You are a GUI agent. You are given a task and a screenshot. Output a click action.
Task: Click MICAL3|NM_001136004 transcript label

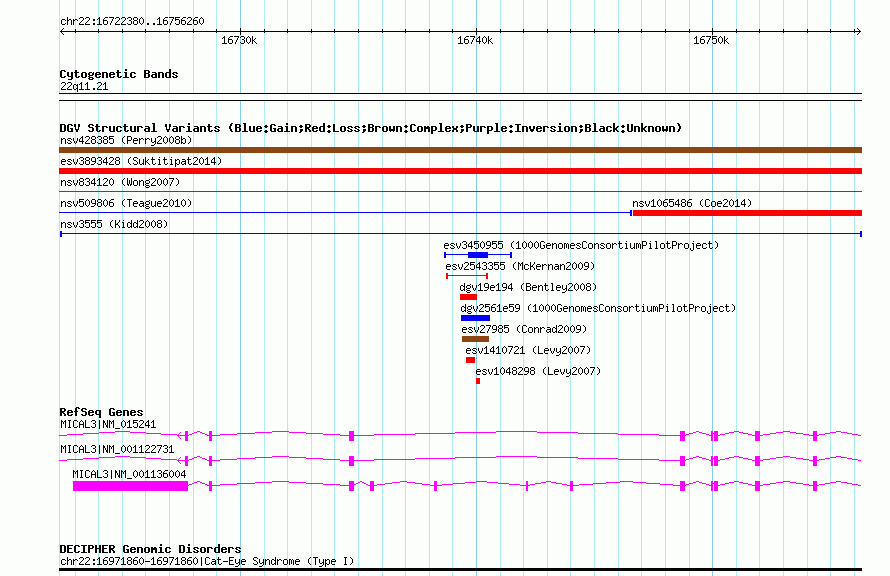tap(129, 474)
